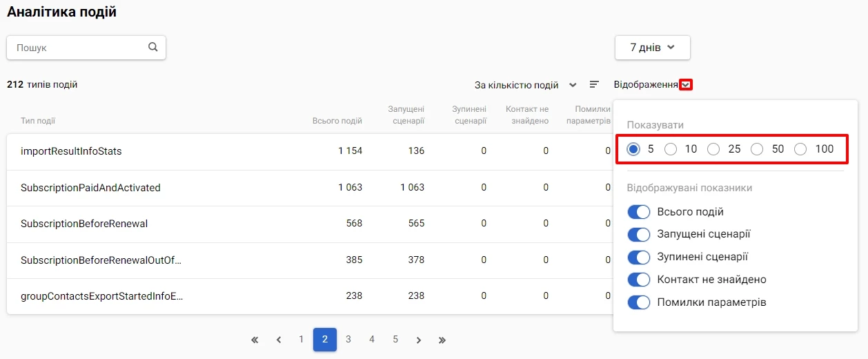Screen dimensions: 868x359
Task: Open page 5 of the results
Action: pos(395,339)
